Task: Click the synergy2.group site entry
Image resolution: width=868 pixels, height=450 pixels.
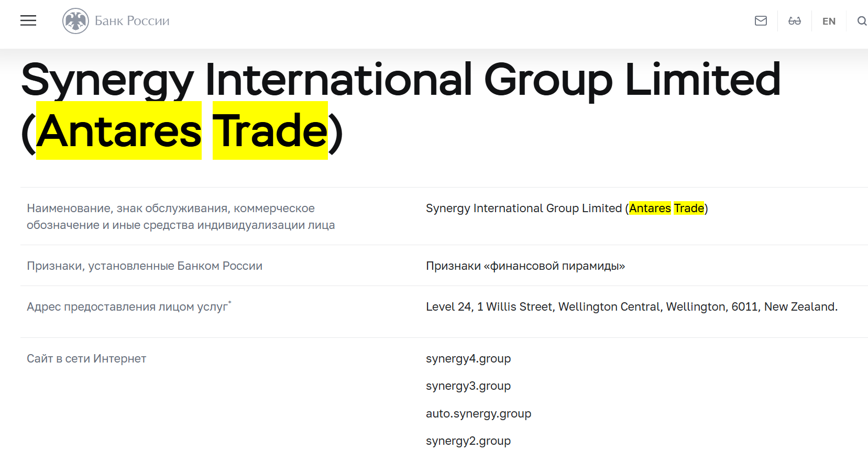Action: point(468,441)
